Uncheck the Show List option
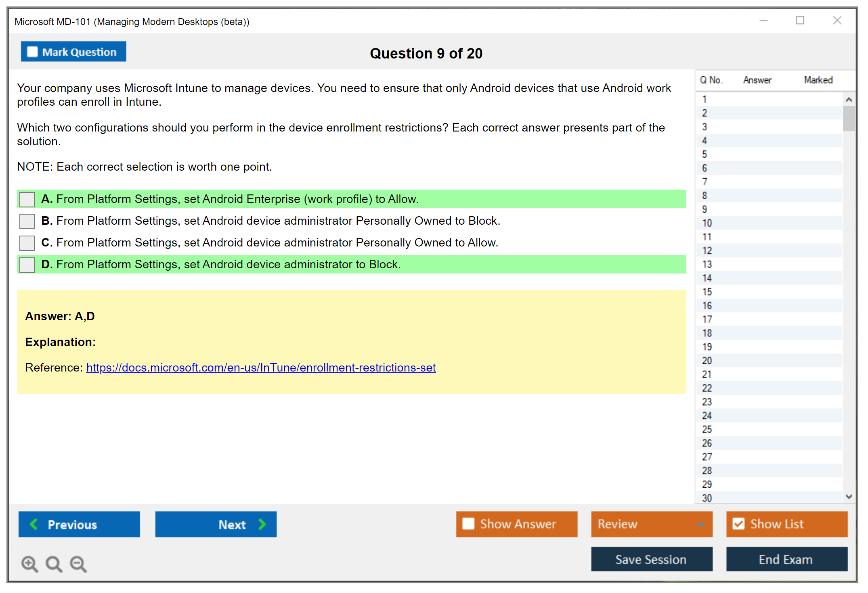The height and width of the screenshot is (593, 868). coord(738,524)
